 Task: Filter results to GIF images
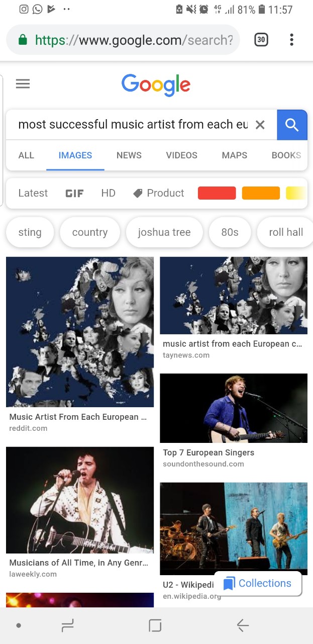click(74, 193)
